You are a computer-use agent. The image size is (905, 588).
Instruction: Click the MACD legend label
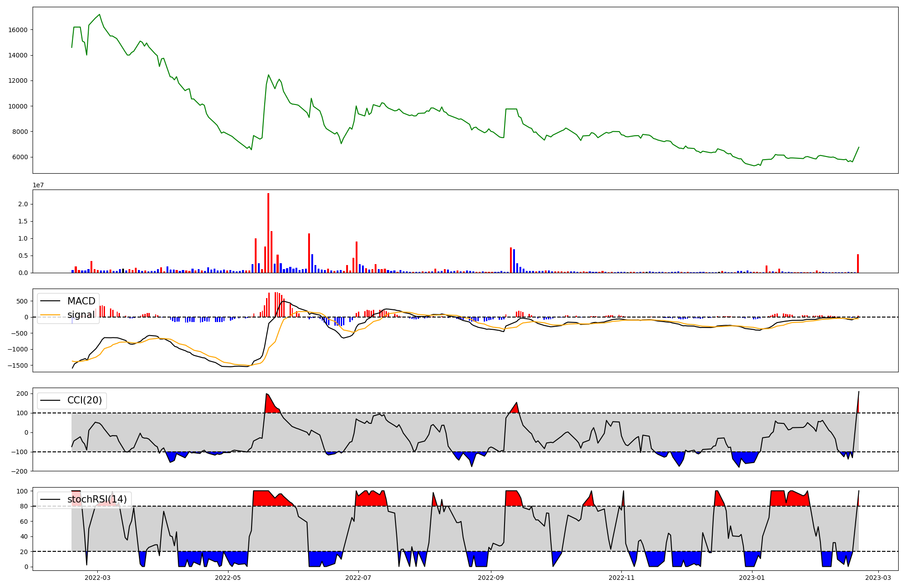pos(81,301)
